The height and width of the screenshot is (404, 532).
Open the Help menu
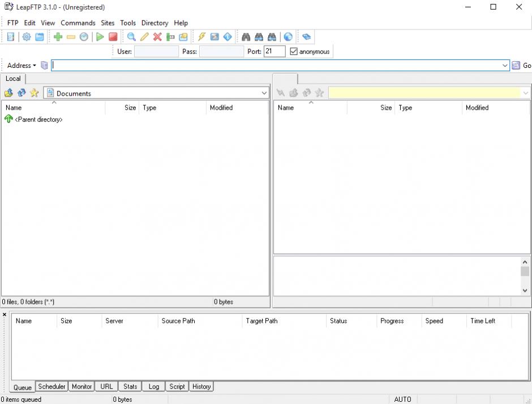click(x=181, y=23)
